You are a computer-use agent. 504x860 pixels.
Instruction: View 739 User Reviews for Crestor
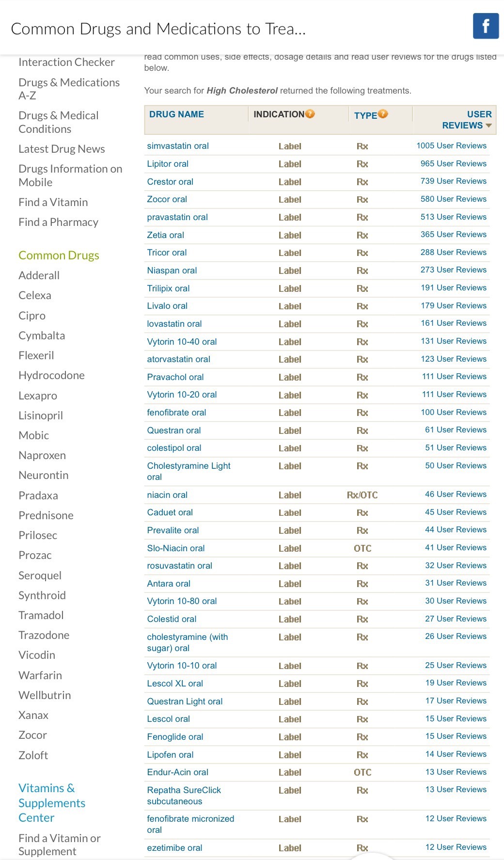(x=453, y=181)
